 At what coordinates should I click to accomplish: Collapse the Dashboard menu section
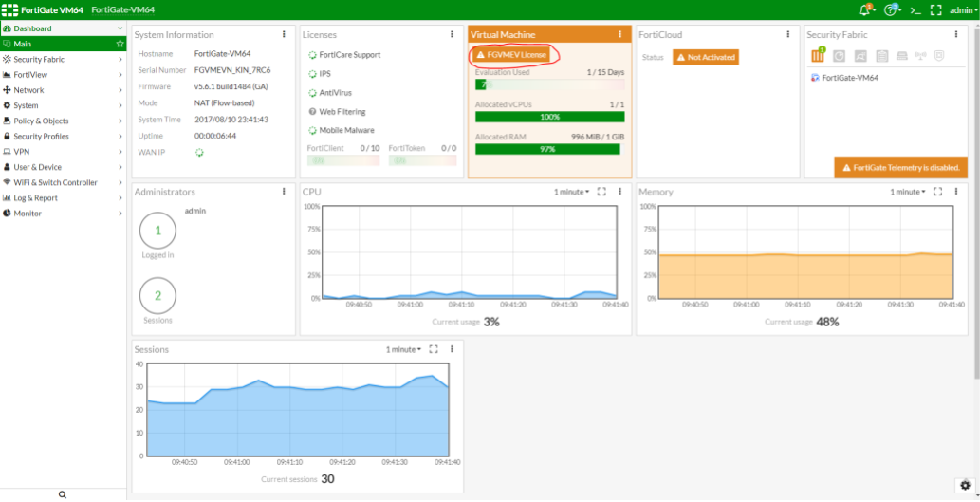(x=64, y=28)
